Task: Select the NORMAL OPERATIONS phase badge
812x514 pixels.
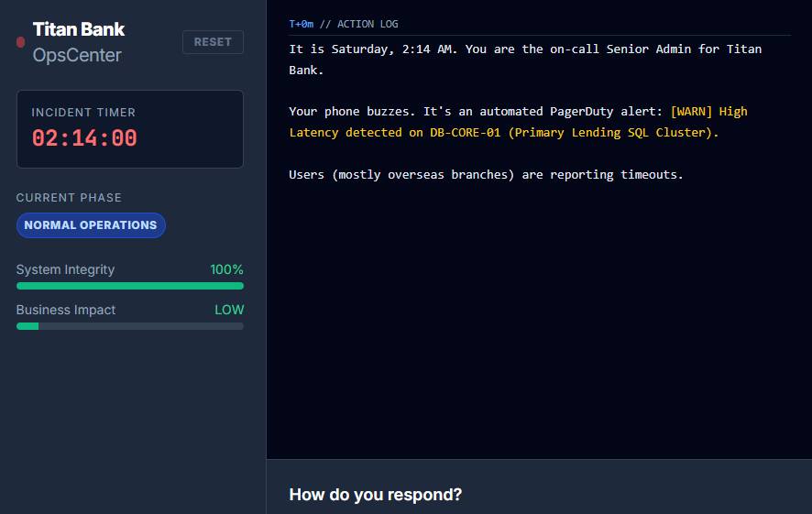Action: pos(91,225)
